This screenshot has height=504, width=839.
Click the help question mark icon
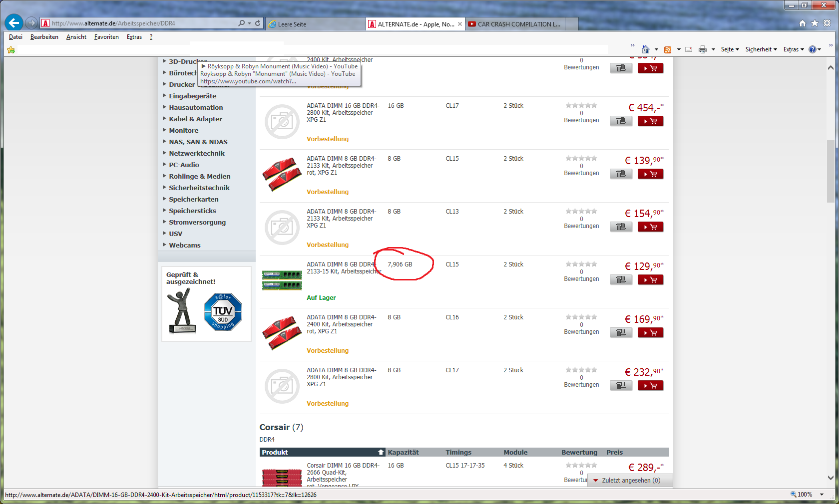click(x=812, y=49)
